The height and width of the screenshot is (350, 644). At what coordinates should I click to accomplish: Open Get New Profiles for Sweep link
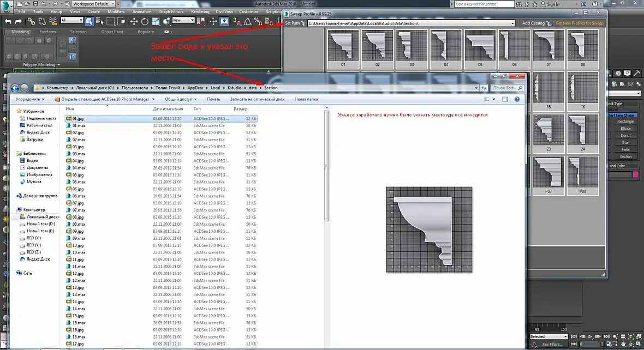[579, 23]
